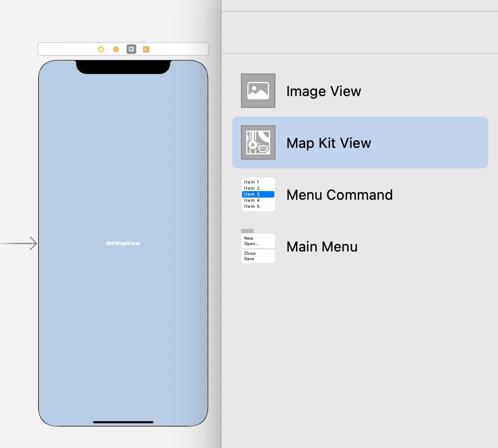
Task: Click the highlighted Item 3 in the menu preview
Action: 258,194
